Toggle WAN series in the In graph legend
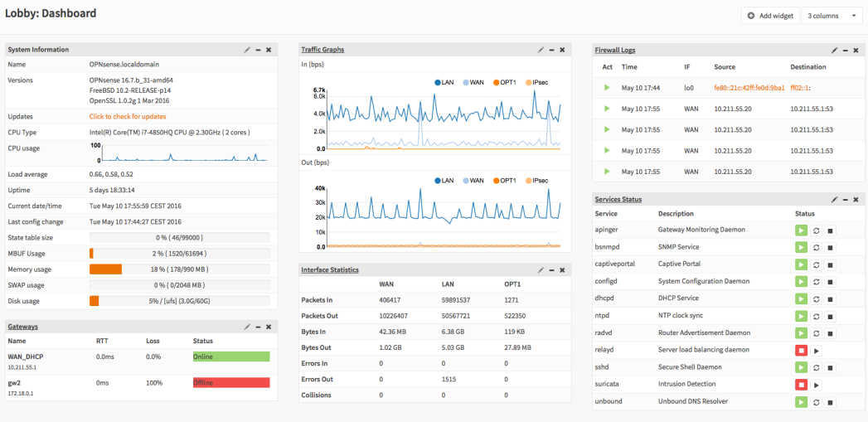This screenshot has height=422, width=868. 473,83
